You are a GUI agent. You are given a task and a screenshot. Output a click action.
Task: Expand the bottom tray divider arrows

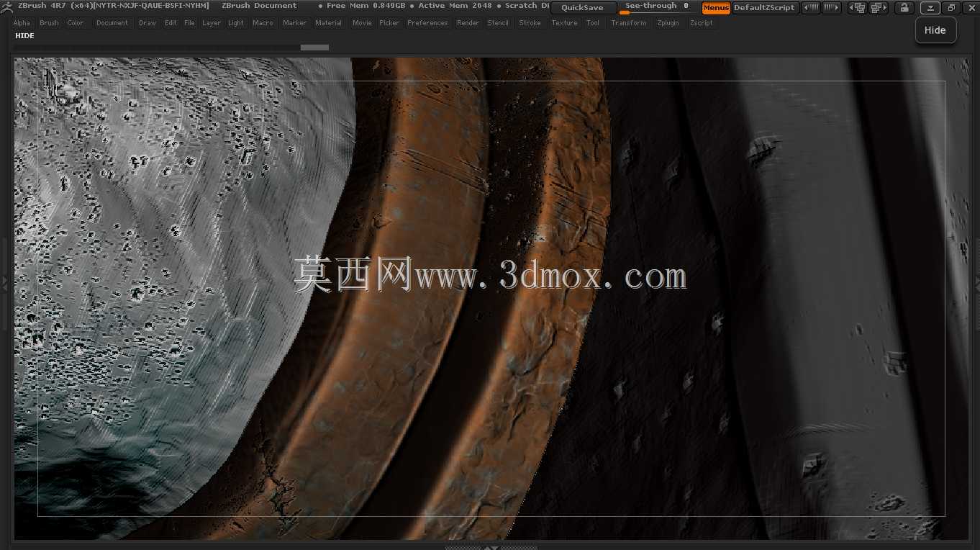[491, 547]
